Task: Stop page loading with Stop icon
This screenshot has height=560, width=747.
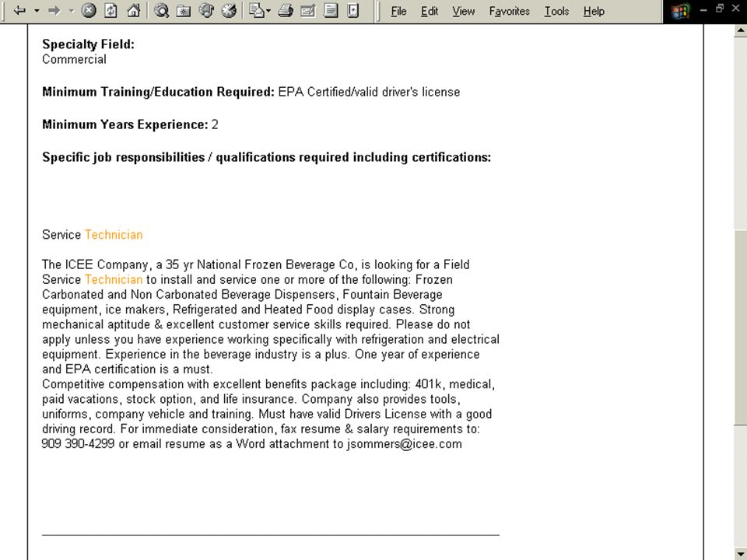Action: [x=89, y=10]
